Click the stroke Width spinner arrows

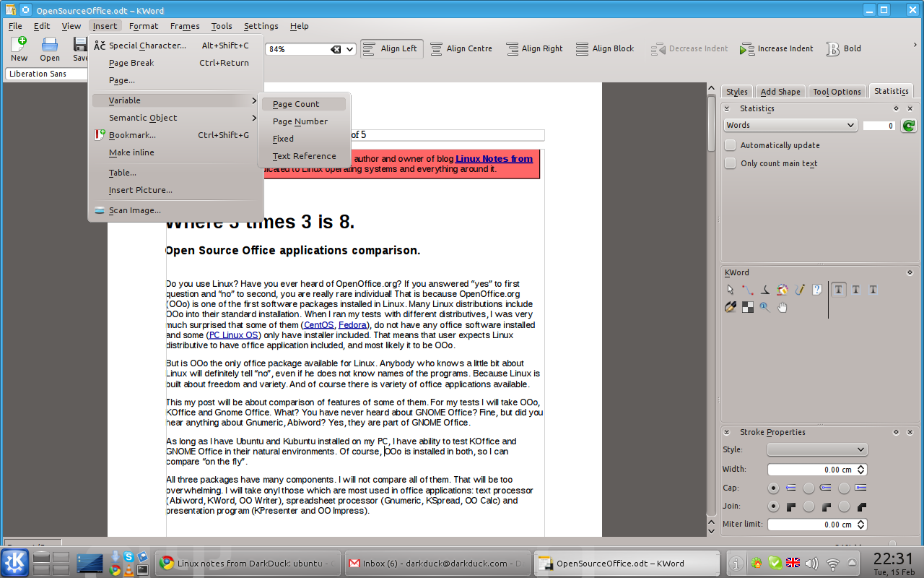(x=862, y=470)
